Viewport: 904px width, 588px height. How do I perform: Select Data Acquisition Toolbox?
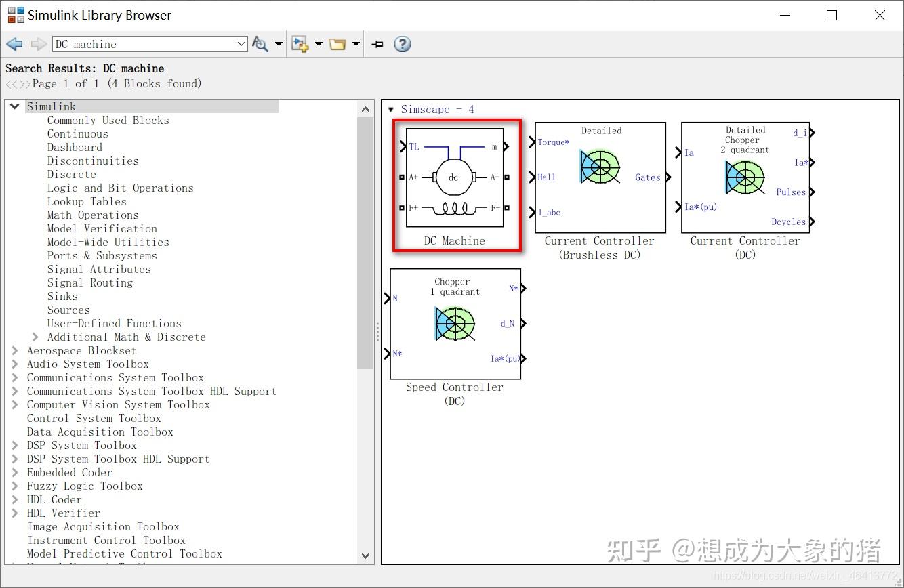(x=100, y=432)
